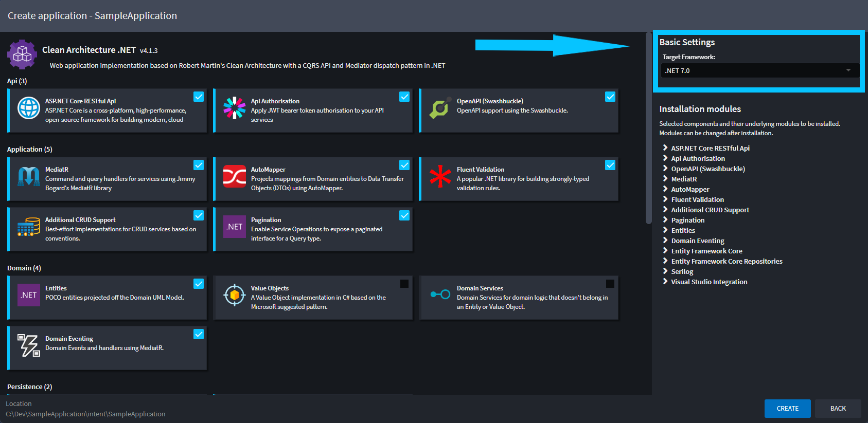Expand ASP.NET Core RESTful Api module node
Screen dimensions: 868x423
pyautogui.click(x=665, y=148)
